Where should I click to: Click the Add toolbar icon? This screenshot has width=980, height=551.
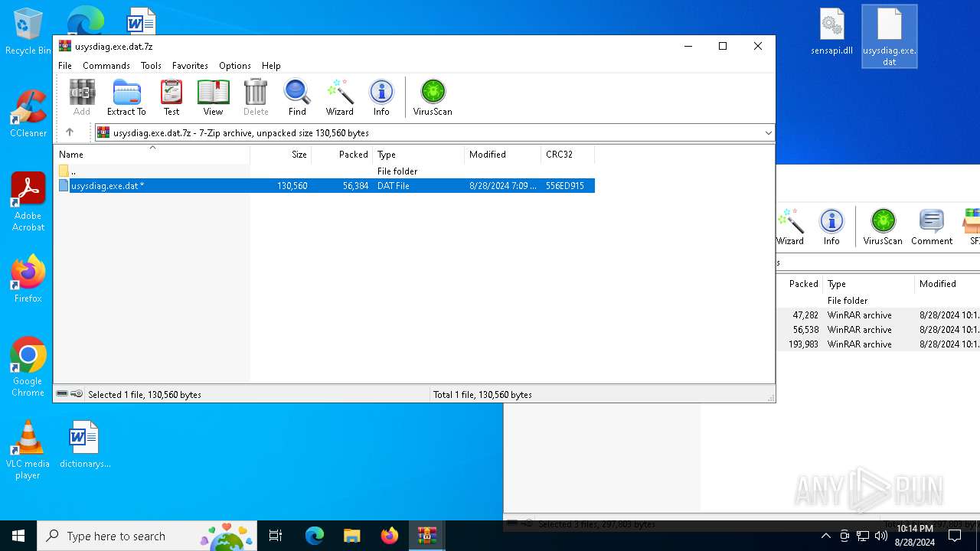[x=82, y=98]
